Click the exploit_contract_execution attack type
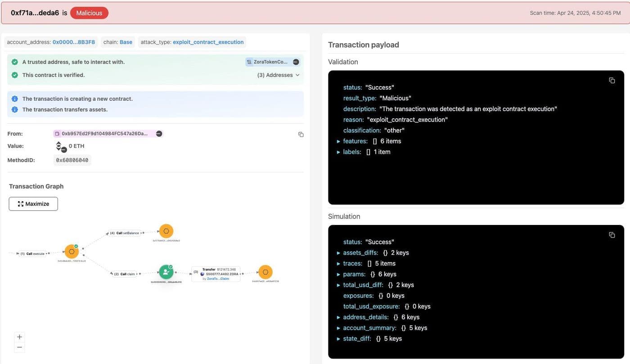The image size is (630, 364). point(208,42)
